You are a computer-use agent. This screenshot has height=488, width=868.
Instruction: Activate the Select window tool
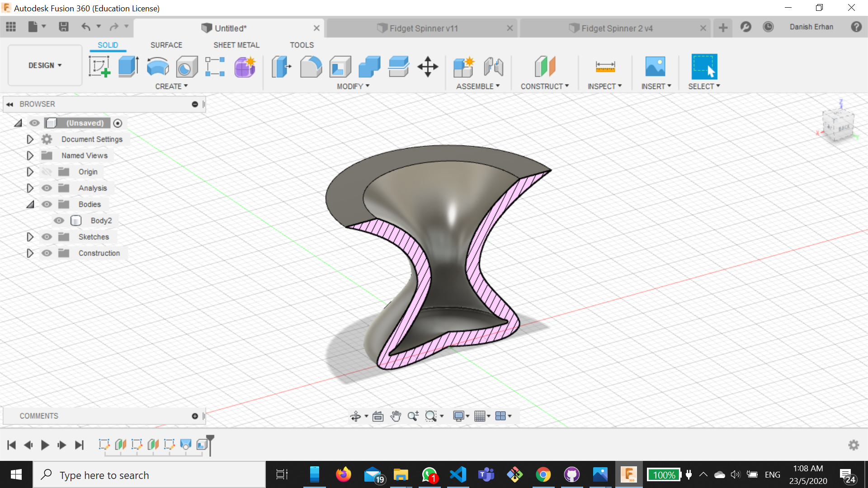click(704, 66)
